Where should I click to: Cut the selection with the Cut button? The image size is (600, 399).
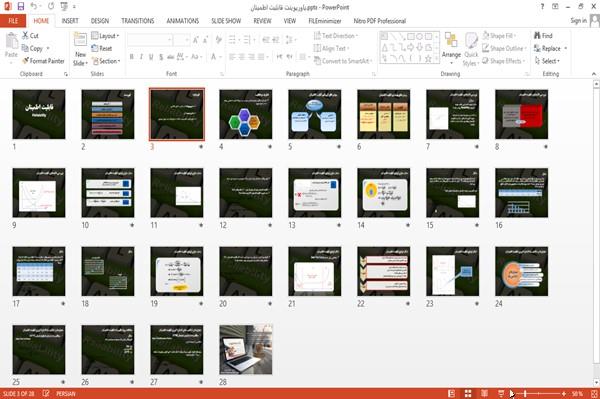click(30, 36)
